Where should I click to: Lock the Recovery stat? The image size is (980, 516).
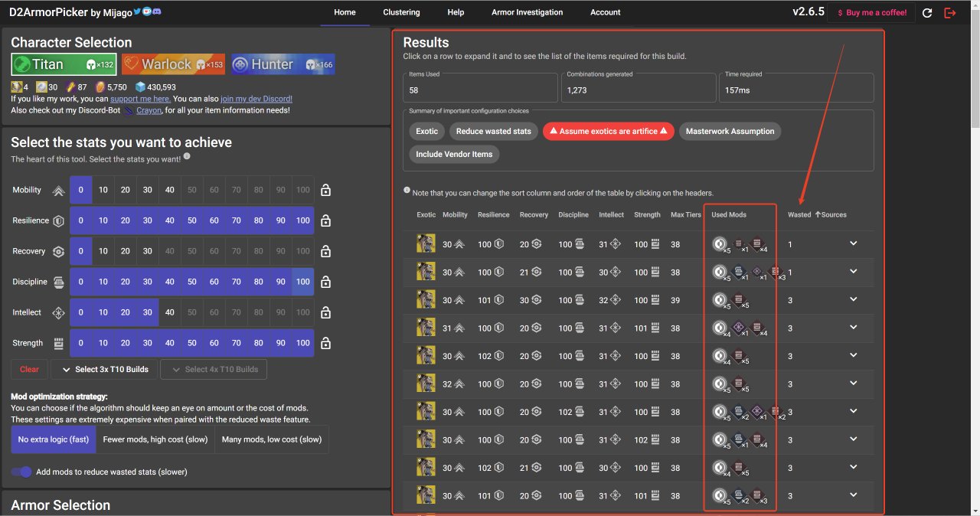pyautogui.click(x=326, y=252)
